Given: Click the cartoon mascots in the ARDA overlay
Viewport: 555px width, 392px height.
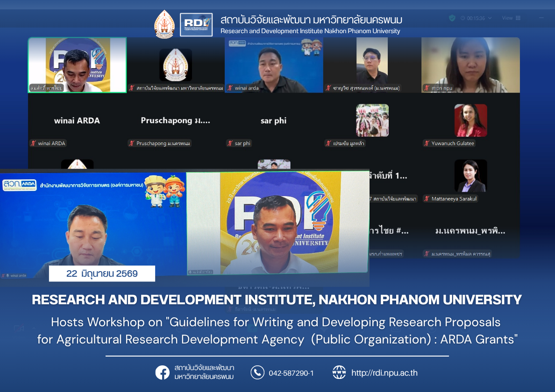Looking at the screenshot, I should tap(165, 191).
